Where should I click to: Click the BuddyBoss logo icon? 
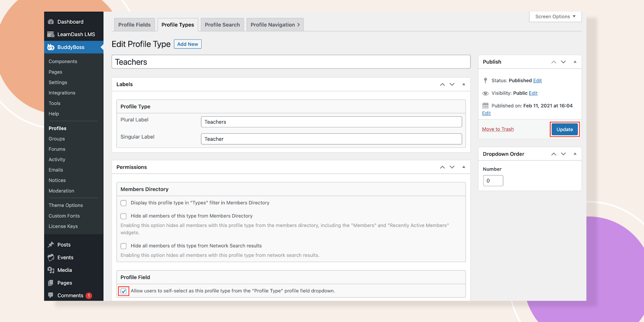(51, 47)
